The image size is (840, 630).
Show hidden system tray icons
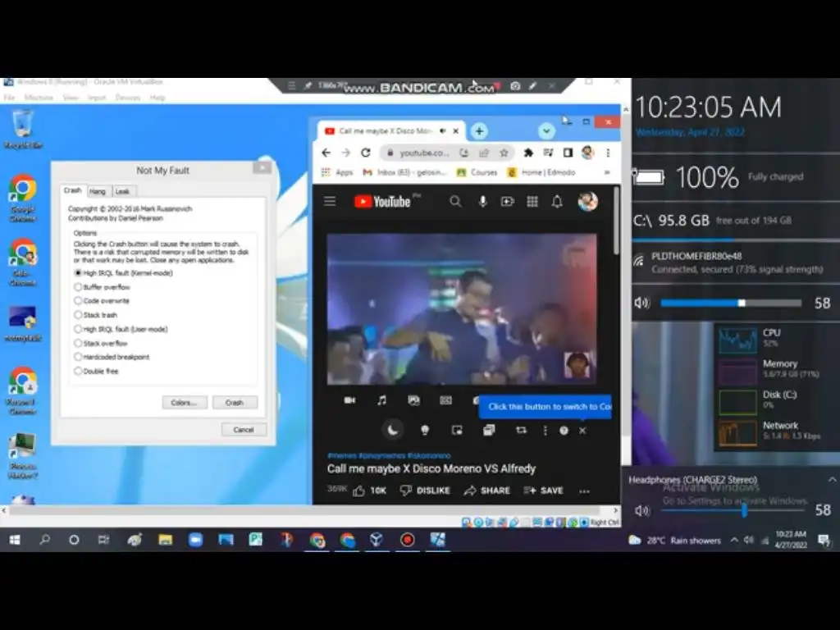(x=734, y=540)
